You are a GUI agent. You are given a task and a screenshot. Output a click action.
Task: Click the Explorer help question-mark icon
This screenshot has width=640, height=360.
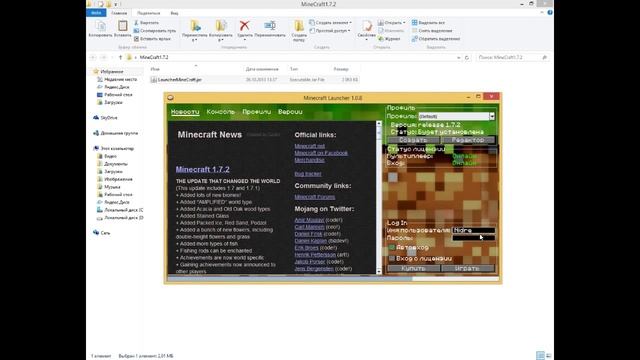(550, 13)
